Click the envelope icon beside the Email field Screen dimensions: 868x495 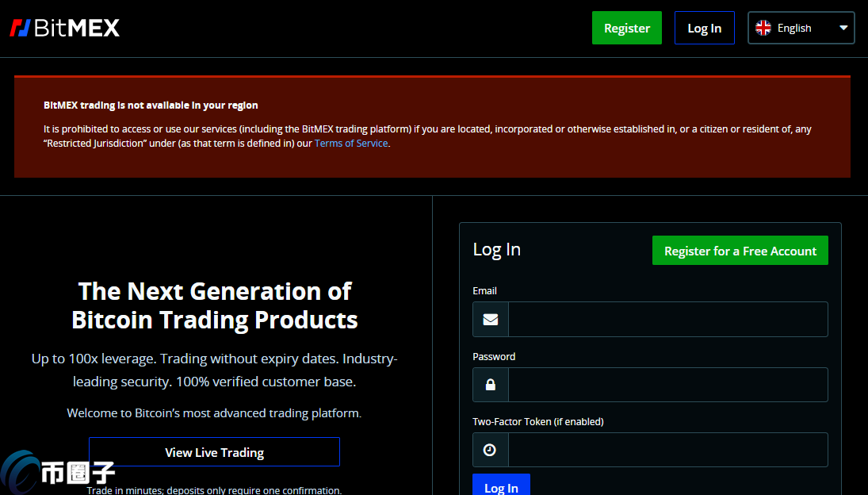coord(491,319)
